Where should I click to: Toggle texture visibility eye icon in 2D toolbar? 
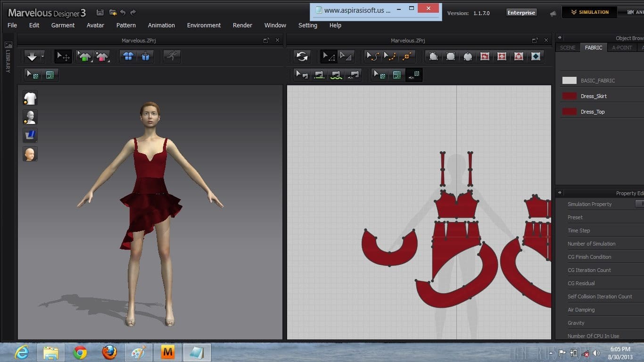[x=414, y=74]
